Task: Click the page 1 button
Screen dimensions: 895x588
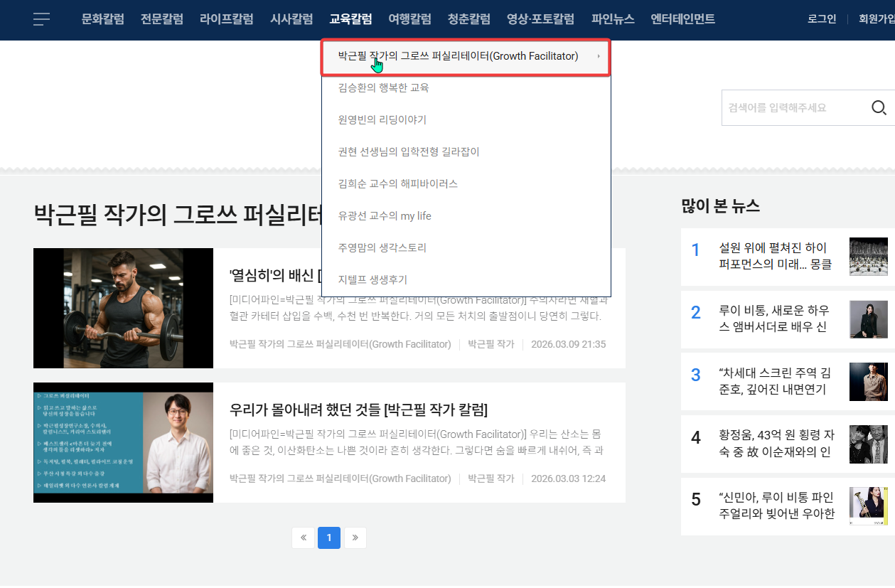Action: point(329,538)
